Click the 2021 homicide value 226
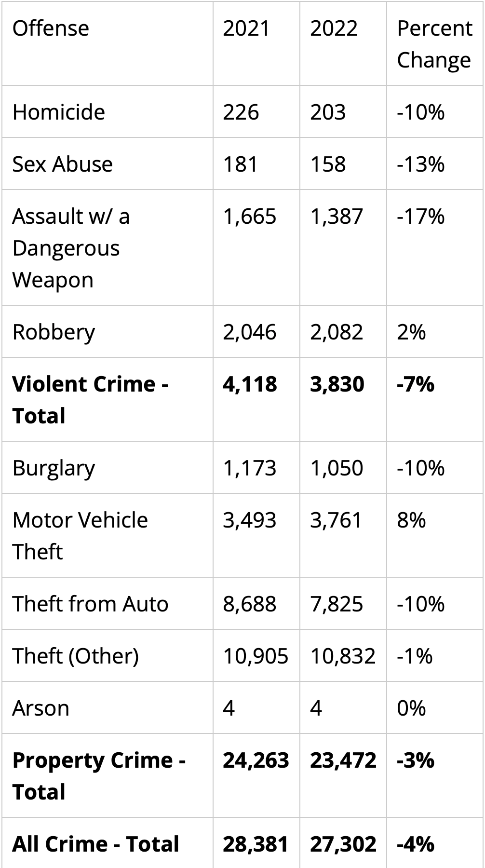485x868 pixels. point(241,112)
